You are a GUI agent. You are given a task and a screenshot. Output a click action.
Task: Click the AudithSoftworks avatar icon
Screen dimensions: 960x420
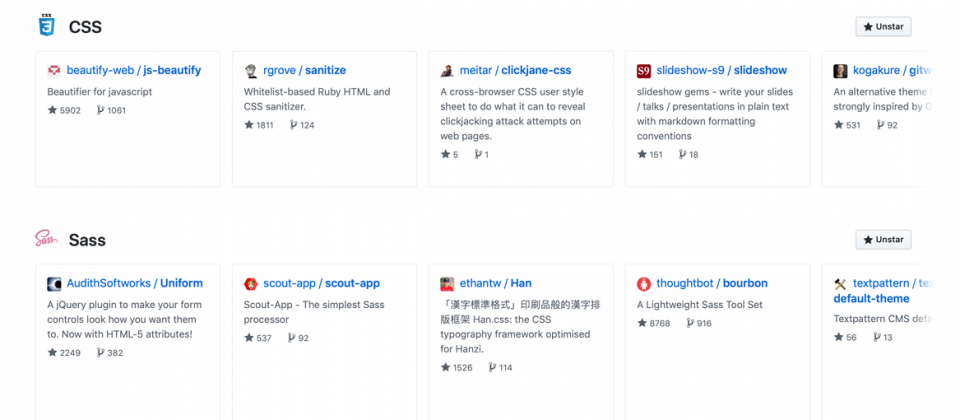(54, 284)
